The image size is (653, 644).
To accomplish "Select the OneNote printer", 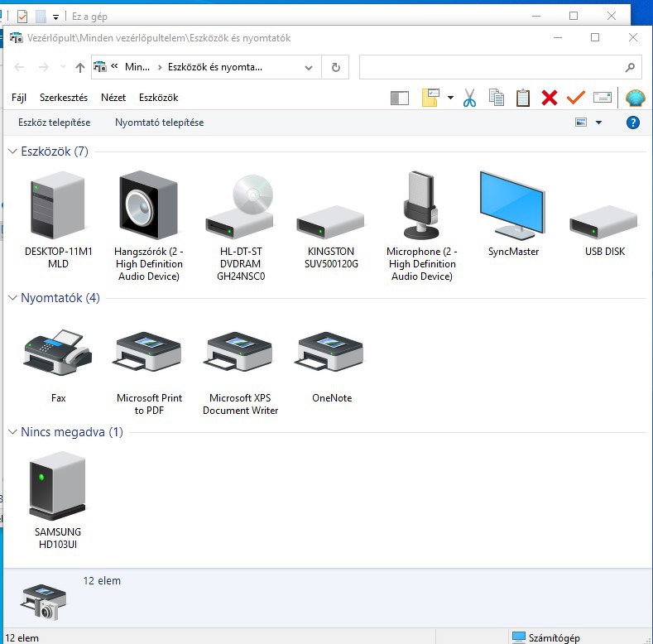I will pyautogui.click(x=331, y=367).
